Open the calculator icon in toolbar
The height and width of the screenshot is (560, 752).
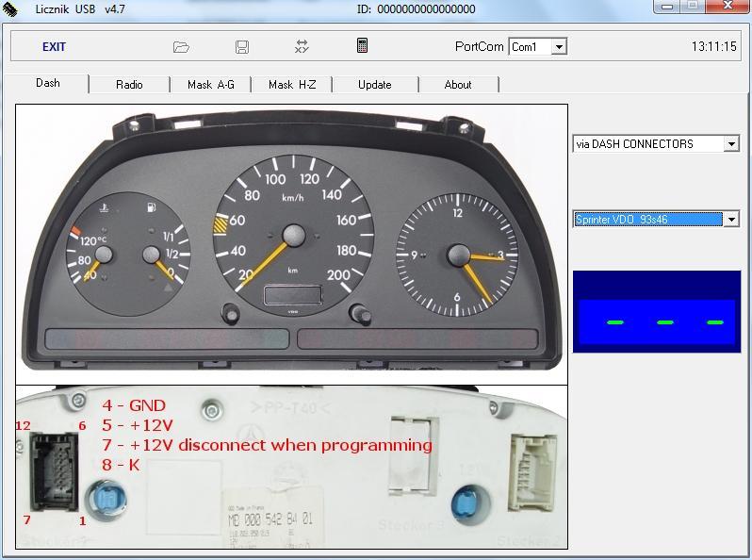pos(363,45)
